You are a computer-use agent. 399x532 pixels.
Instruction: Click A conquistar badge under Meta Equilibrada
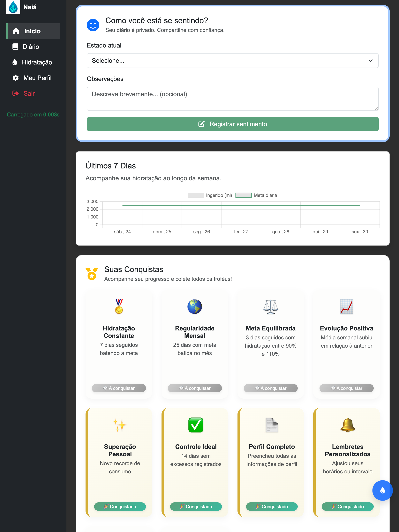(271, 388)
